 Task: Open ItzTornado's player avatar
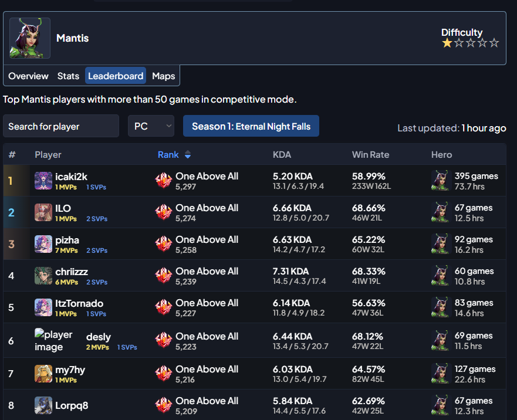coord(43,307)
